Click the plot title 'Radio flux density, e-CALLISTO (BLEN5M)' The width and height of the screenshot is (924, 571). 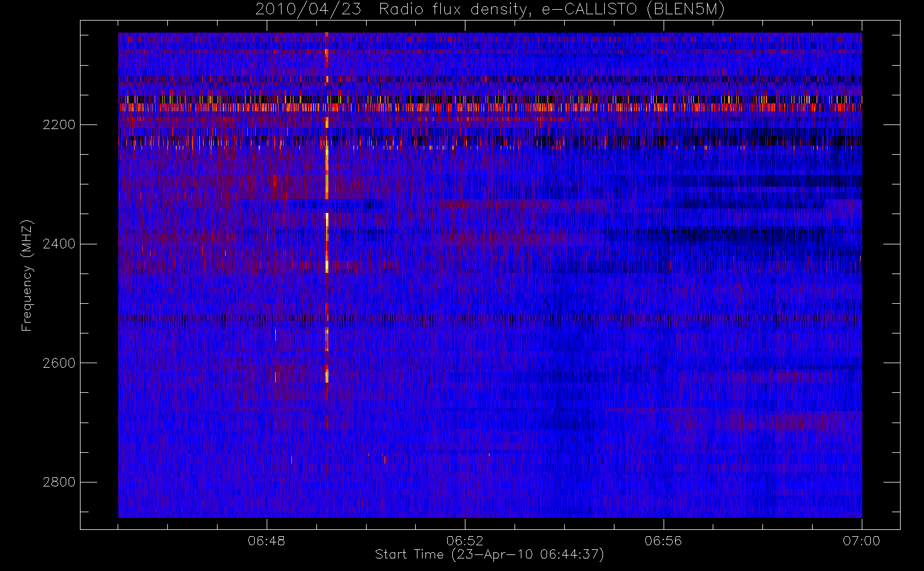(552, 10)
